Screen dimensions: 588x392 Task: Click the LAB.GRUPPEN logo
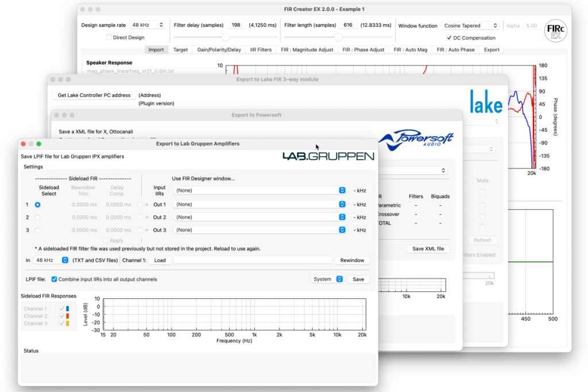coord(328,156)
